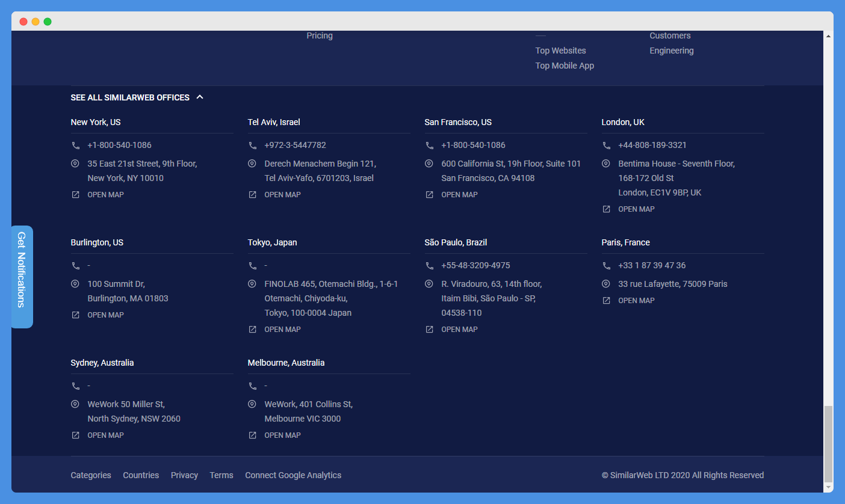Click New York phone number +1-800-540-1086
Viewport: 845px width, 504px height.
coord(119,145)
